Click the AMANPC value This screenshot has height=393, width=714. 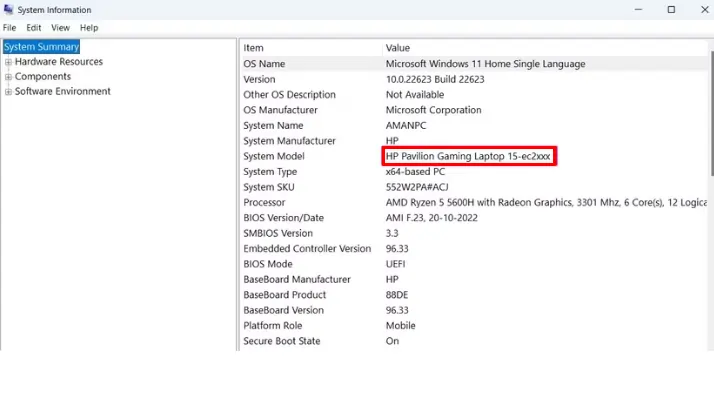pyautogui.click(x=406, y=126)
